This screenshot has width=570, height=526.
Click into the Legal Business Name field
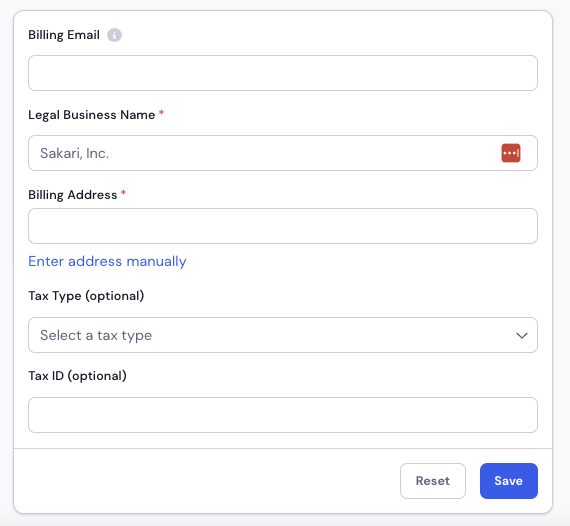click(283, 153)
